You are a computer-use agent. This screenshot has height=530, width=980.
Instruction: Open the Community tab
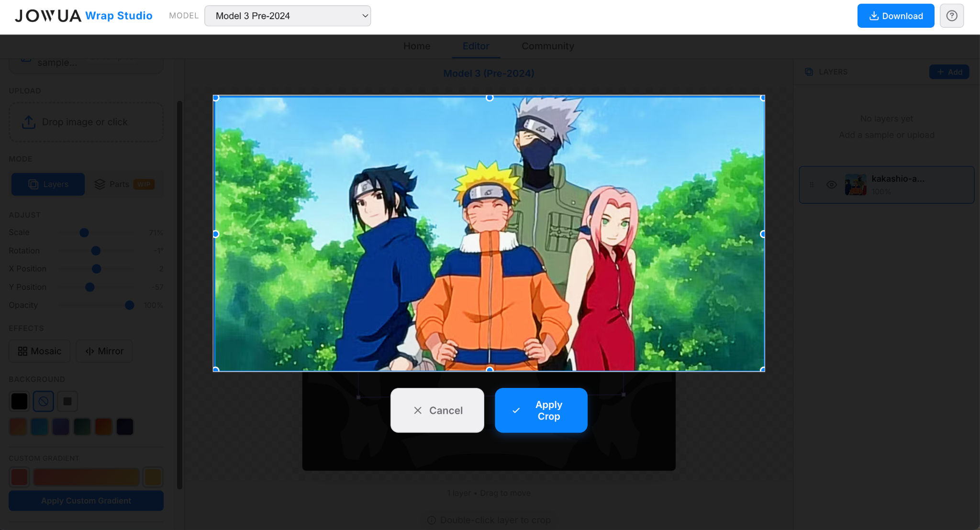pyautogui.click(x=547, y=46)
